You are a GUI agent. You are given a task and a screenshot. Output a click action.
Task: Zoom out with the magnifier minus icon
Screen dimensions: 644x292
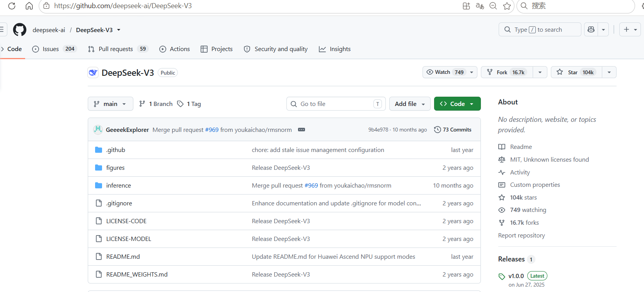(493, 6)
